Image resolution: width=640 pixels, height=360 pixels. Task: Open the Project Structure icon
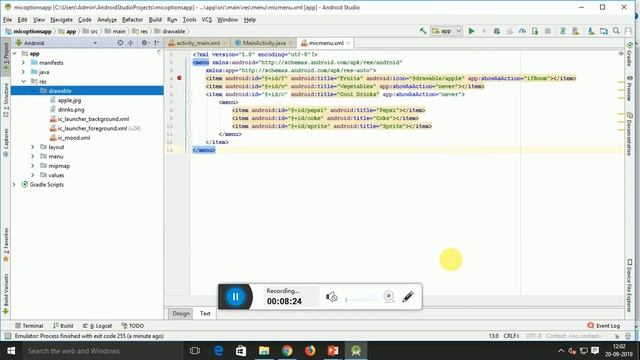[604, 31]
